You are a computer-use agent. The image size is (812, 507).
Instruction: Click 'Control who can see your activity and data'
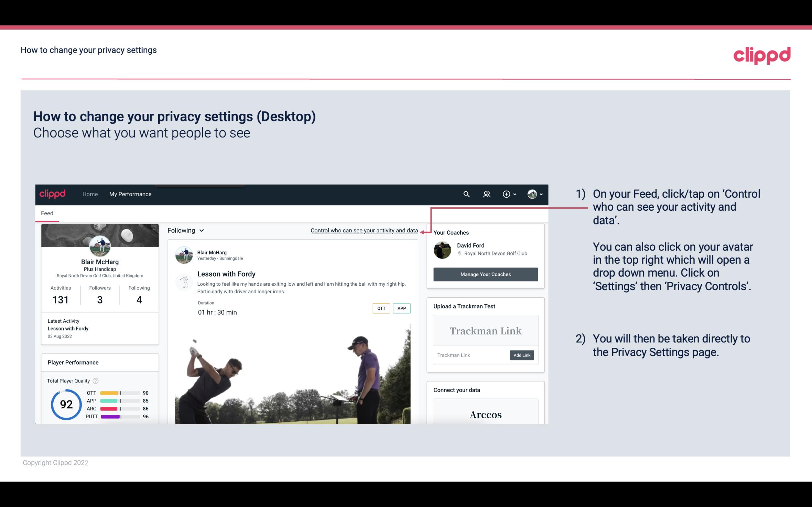tap(364, 230)
